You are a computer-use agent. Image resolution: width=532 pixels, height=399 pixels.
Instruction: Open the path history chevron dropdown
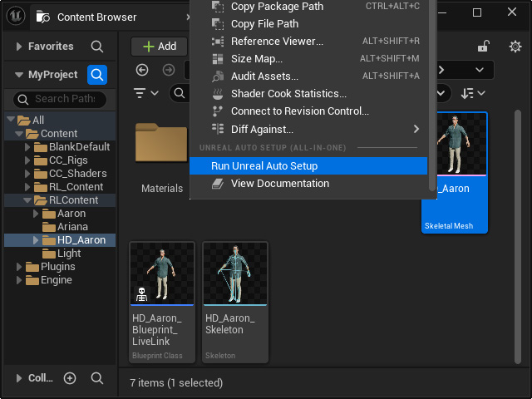click(x=480, y=70)
